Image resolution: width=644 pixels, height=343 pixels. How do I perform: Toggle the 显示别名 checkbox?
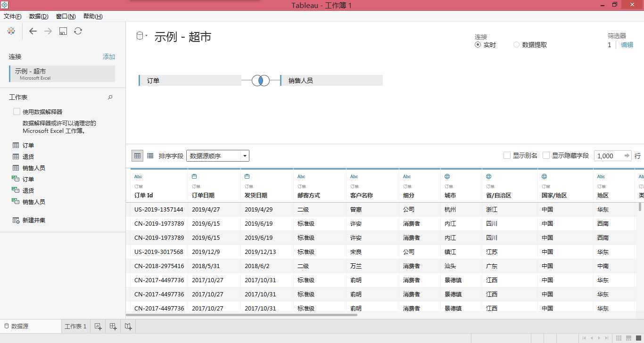click(x=507, y=155)
